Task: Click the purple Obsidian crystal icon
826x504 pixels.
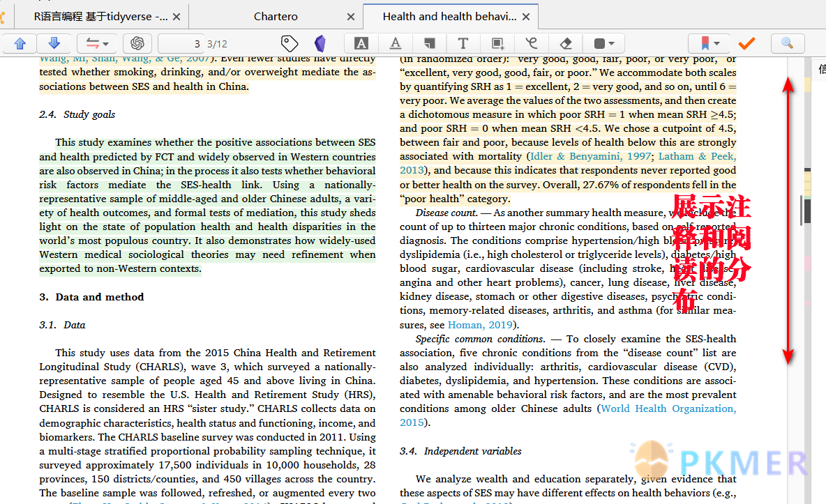Action: 320,43
